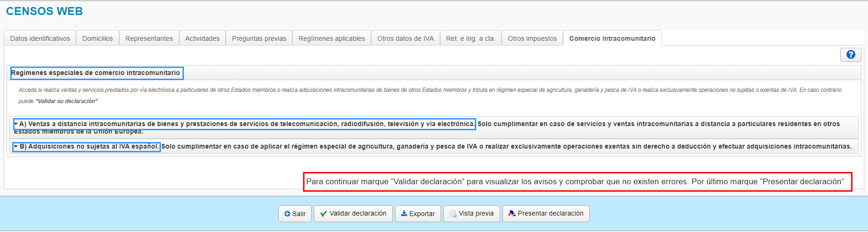
Task: Click the blue help question mark icon
Action: [850, 55]
